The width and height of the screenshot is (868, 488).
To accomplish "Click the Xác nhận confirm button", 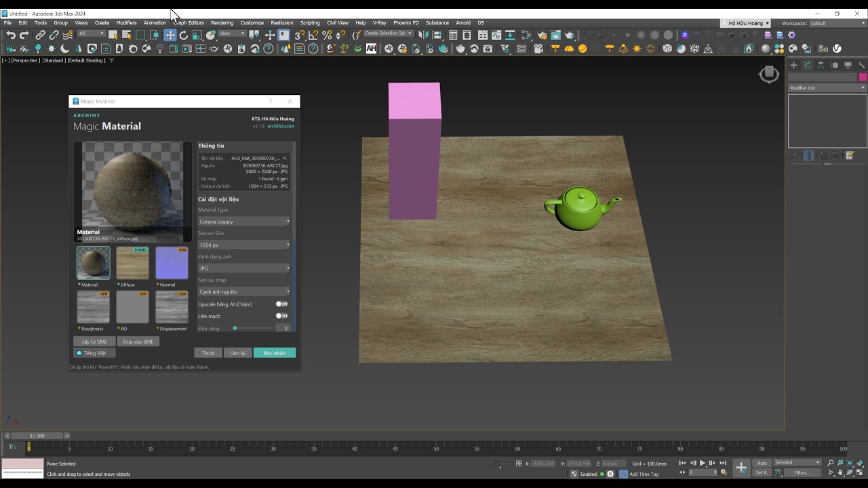I will 275,353.
